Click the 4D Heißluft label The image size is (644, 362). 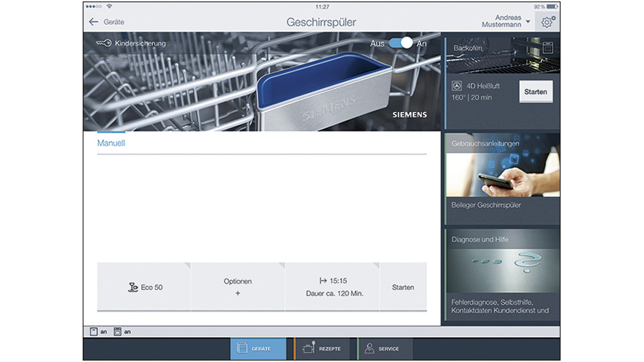(x=483, y=86)
